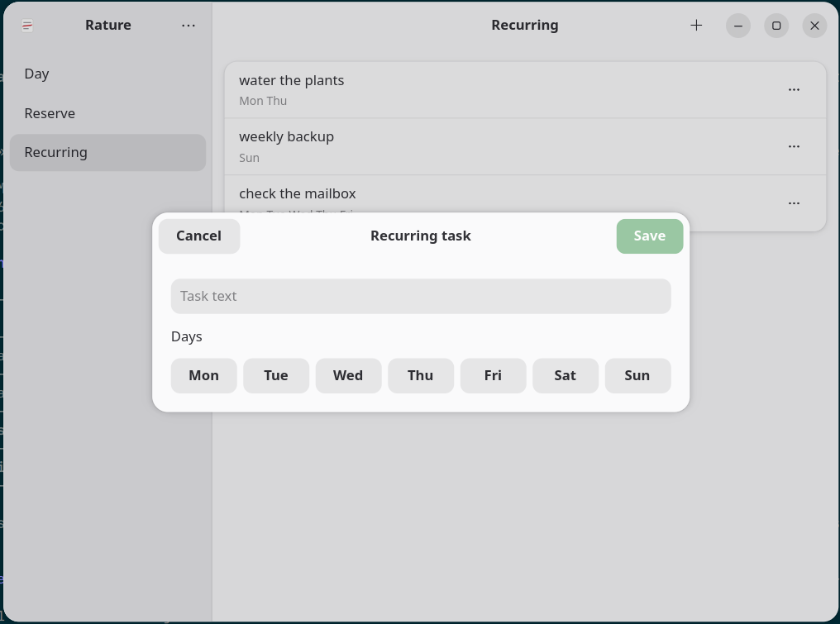Click the Days label in the dialog

tap(186, 337)
